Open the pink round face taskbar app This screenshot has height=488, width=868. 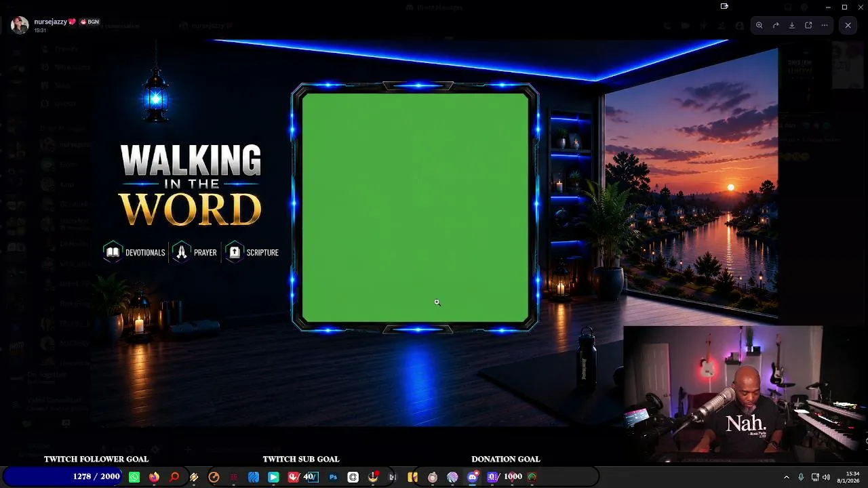click(x=433, y=477)
